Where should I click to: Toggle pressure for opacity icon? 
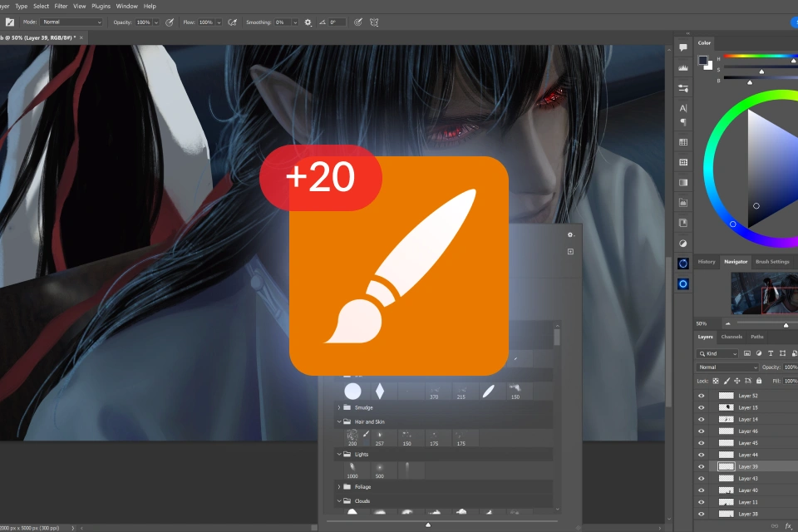point(170,22)
